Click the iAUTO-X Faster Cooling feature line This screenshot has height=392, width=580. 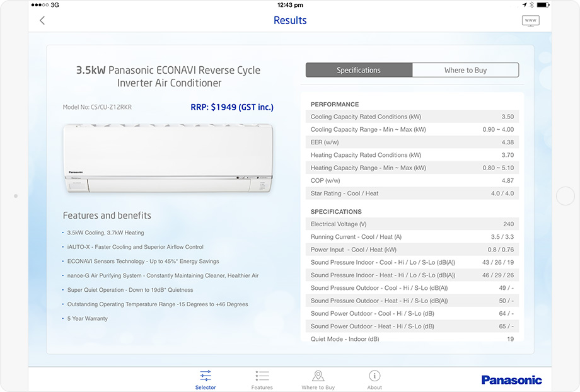(136, 247)
